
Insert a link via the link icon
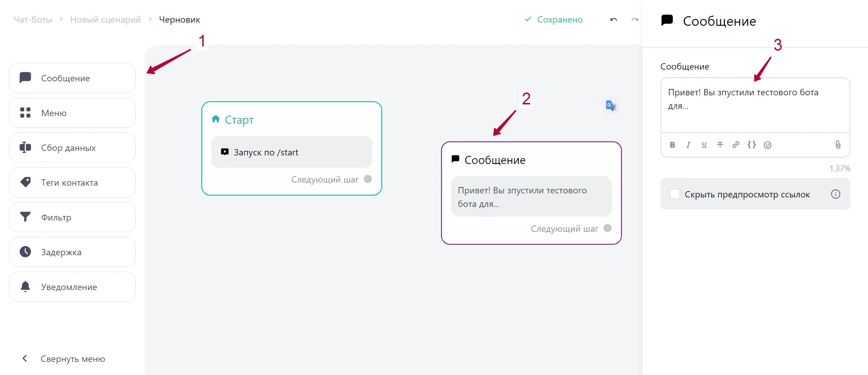click(736, 145)
